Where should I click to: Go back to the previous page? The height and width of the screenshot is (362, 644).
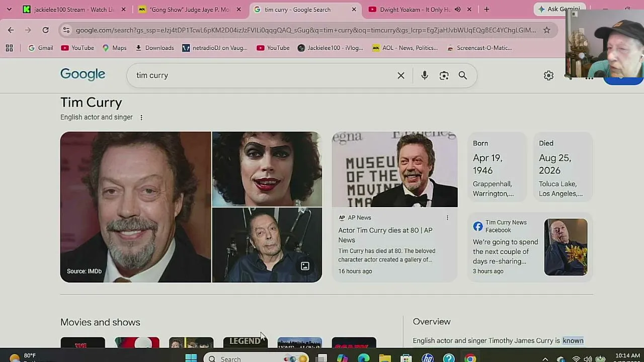point(11,30)
